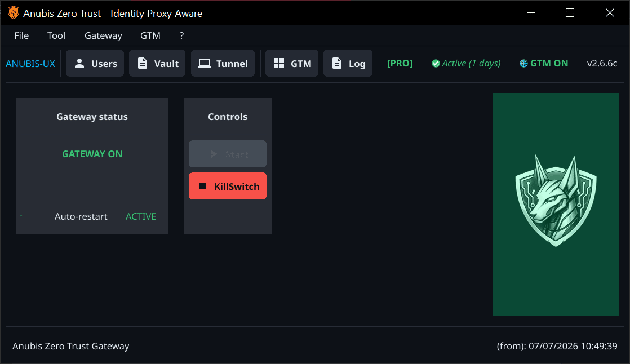Open the Tool menu
The image size is (630, 364).
(56, 35)
